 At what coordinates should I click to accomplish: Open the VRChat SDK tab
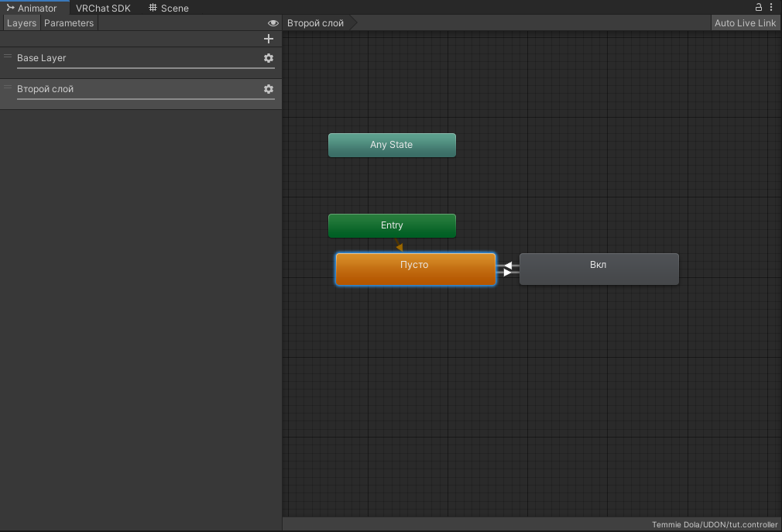(103, 8)
